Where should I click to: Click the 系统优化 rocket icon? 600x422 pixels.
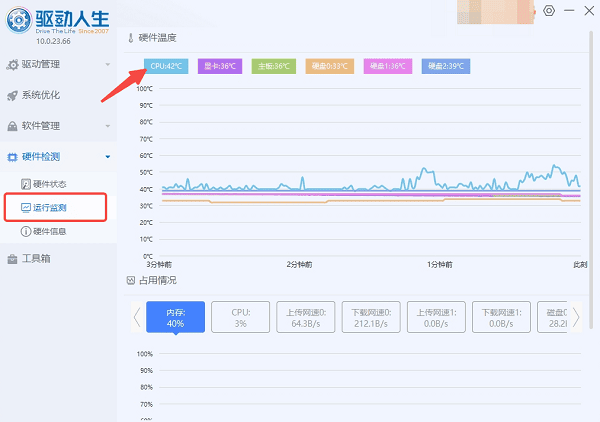click(x=12, y=96)
